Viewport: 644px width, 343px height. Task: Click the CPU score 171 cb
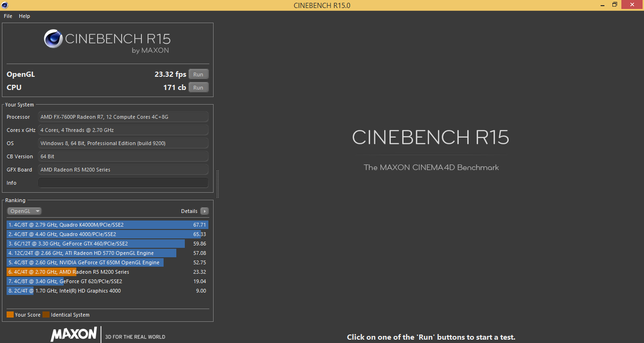tap(174, 88)
